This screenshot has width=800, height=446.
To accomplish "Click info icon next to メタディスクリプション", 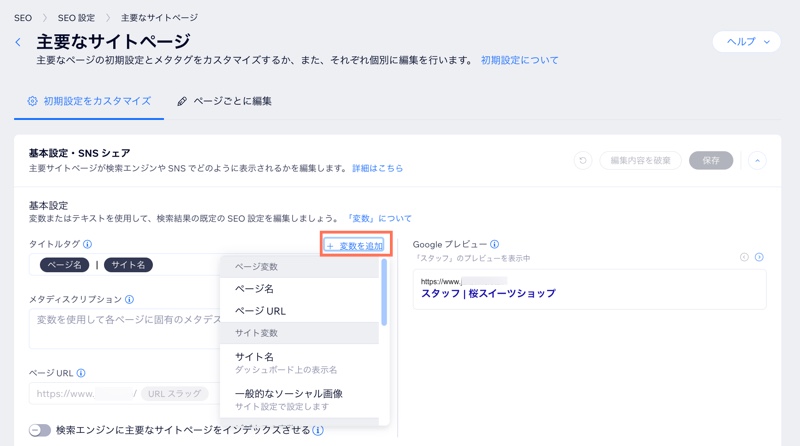I will coord(130,299).
